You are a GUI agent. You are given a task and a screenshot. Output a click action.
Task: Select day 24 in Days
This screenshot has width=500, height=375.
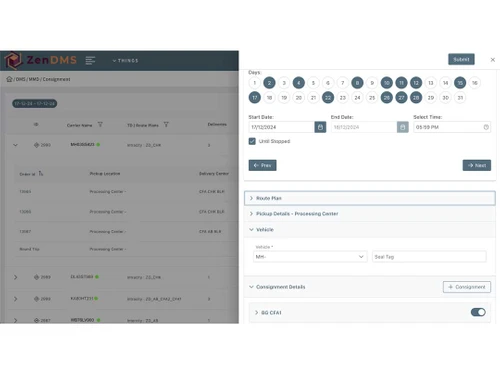(x=357, y=98)
